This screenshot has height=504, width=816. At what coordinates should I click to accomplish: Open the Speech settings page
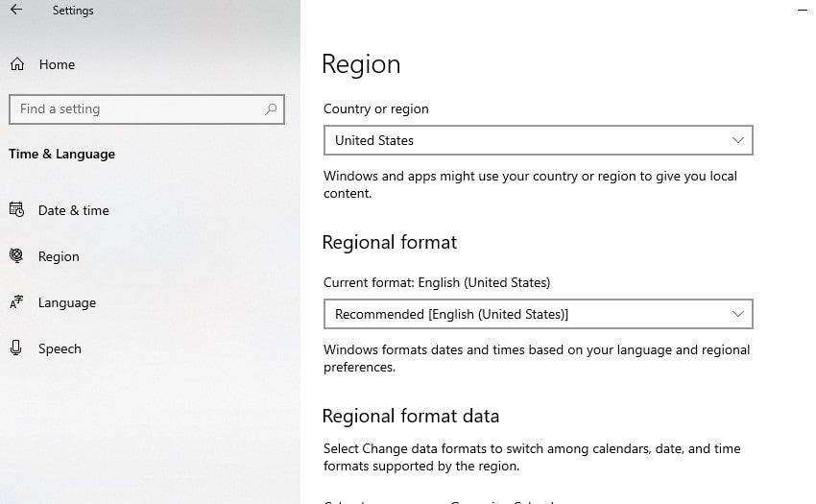(x=60, y=348)
